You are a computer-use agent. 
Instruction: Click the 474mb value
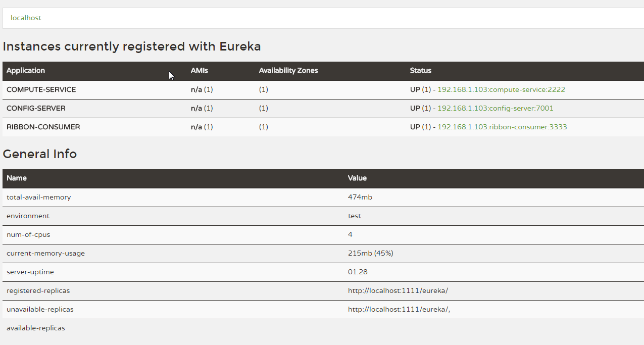pos(360,197)
